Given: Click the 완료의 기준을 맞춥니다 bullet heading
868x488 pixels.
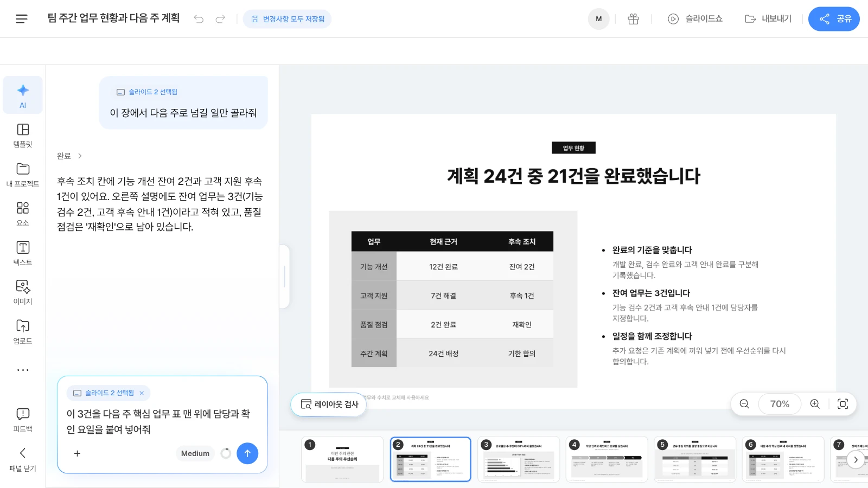Looking at the screenshot, I should (652, 250).
